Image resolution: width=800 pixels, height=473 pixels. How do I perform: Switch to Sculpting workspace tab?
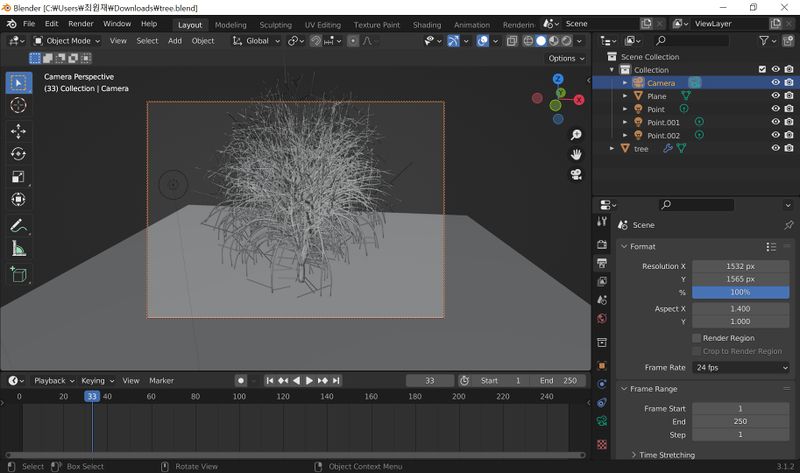pyautogui.click(x=276, y=25)
